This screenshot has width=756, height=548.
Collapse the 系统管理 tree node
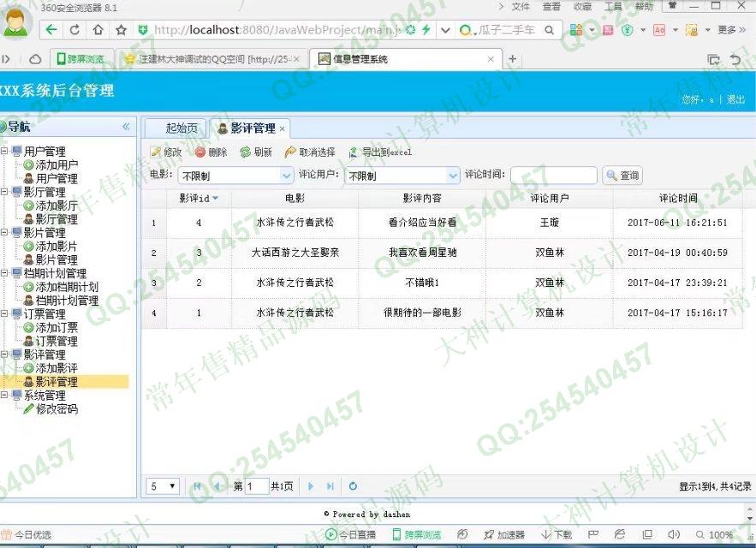pos(4,395)
